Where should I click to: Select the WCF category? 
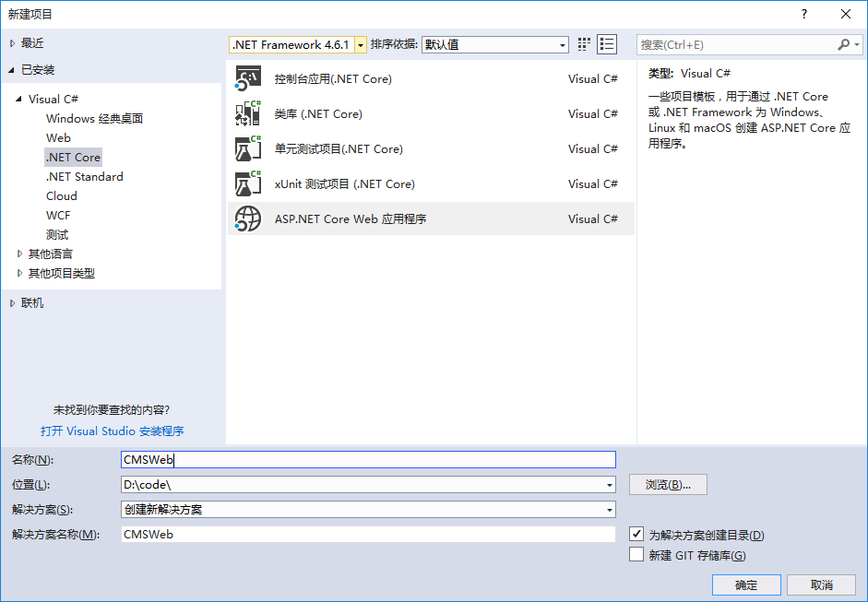pyautogui.click(x=58, y=215)
